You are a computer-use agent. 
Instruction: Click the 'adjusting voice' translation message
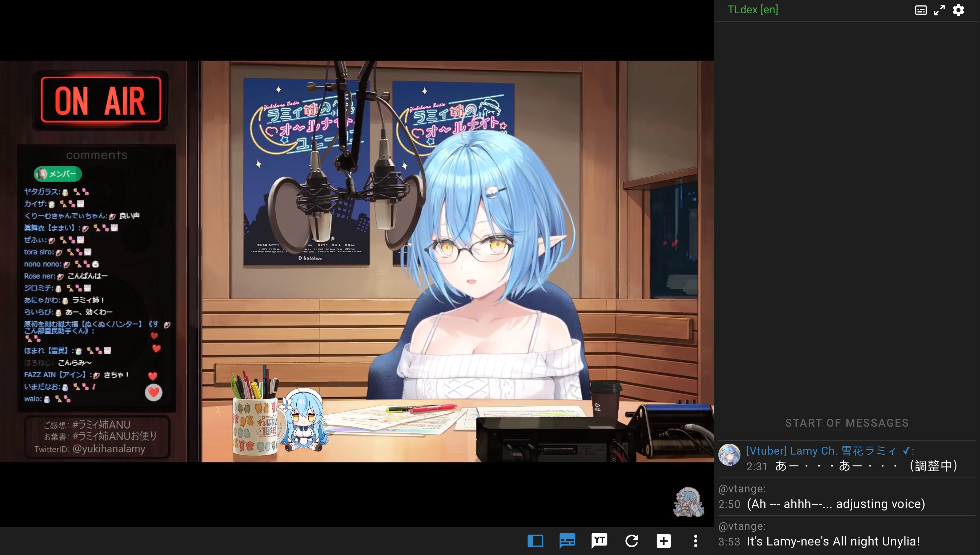point(836,504)
